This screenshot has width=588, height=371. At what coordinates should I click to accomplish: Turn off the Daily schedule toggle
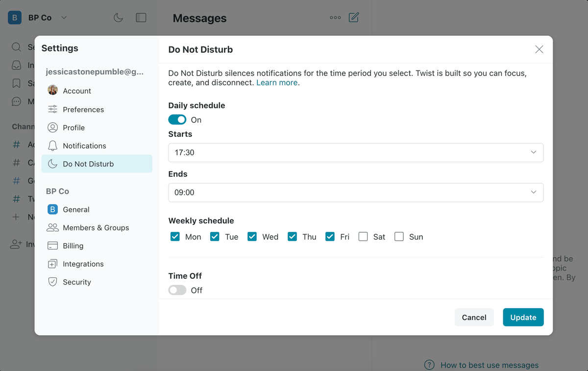177,120
